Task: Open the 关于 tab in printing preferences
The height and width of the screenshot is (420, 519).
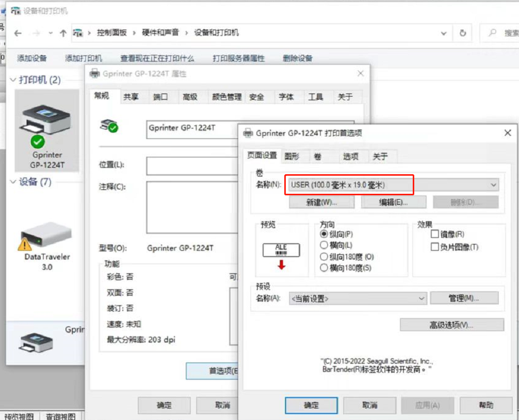Action: [x=380, y=157]
